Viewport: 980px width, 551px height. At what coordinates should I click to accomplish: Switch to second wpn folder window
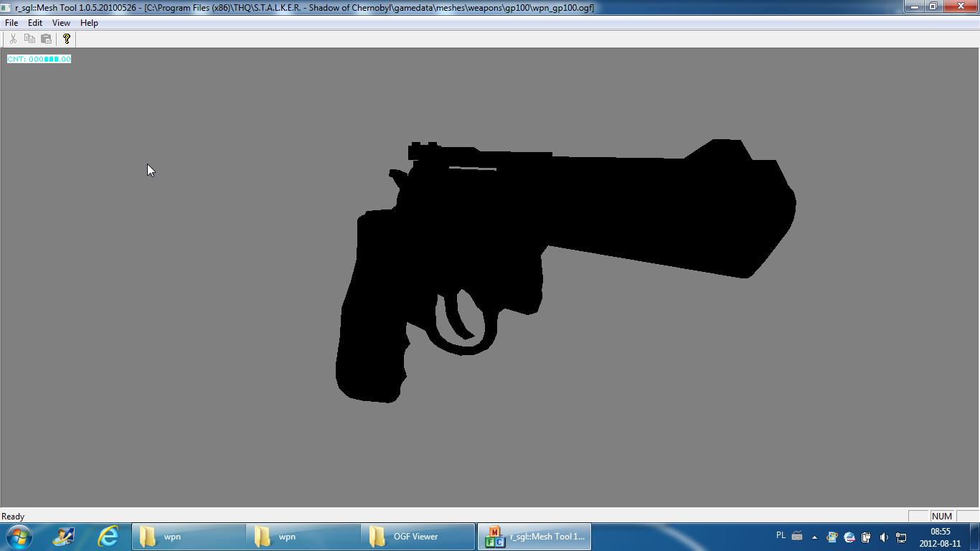coord(303,537)
